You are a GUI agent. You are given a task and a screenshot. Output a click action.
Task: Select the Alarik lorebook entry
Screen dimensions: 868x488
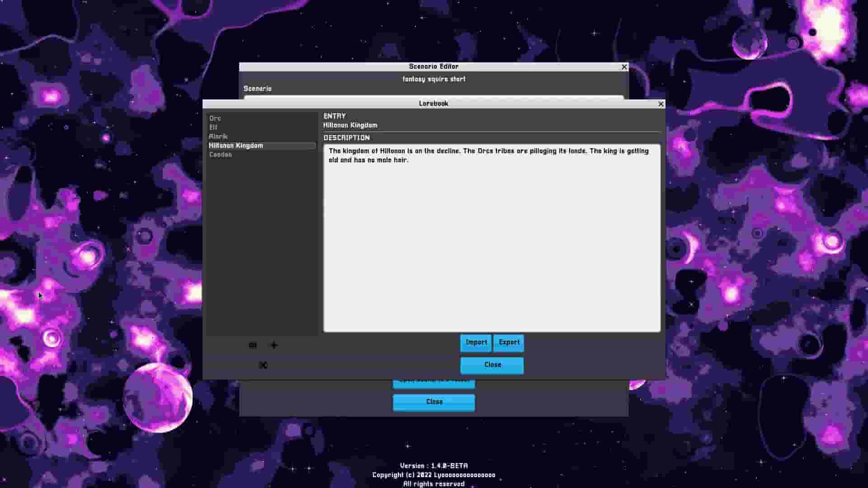click(218, 136)
